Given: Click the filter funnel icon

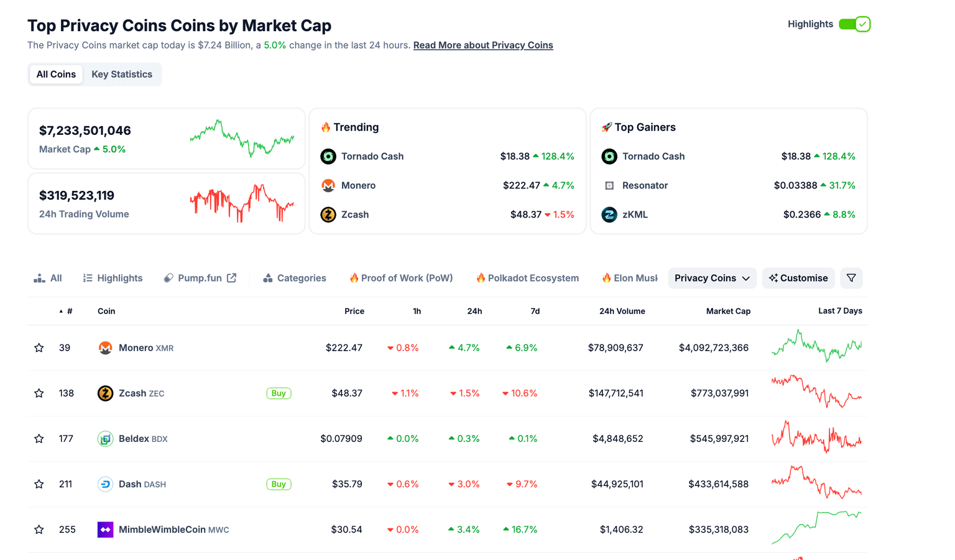Looking at the screenshot, I should [851, 278].
